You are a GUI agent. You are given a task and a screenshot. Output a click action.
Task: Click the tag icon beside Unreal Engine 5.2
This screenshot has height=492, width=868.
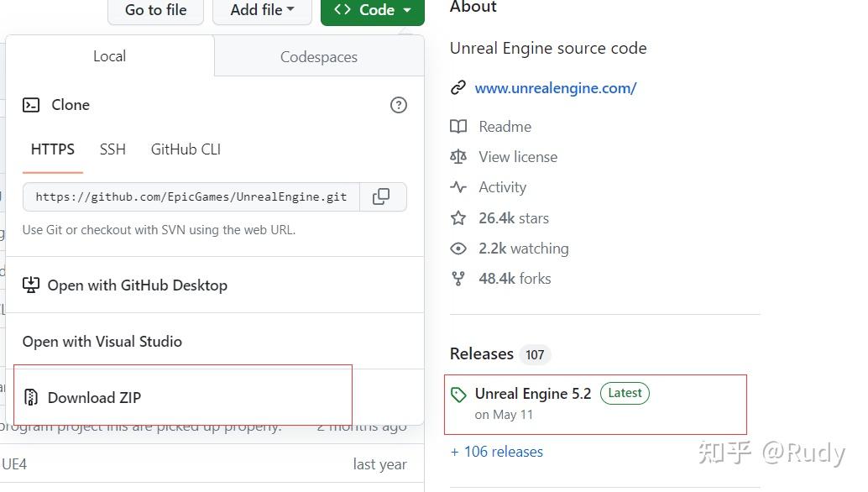click(x=458, y=393)
